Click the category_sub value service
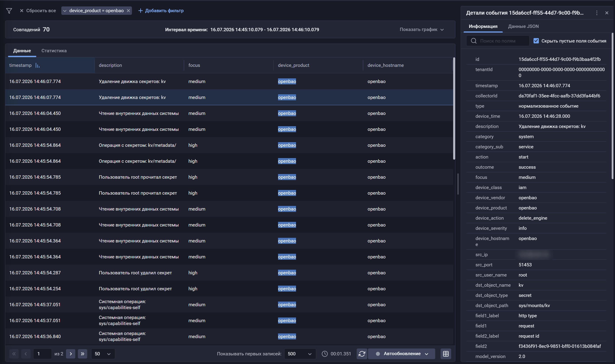The height and width of the screenshot is (364, 615). 526,147
